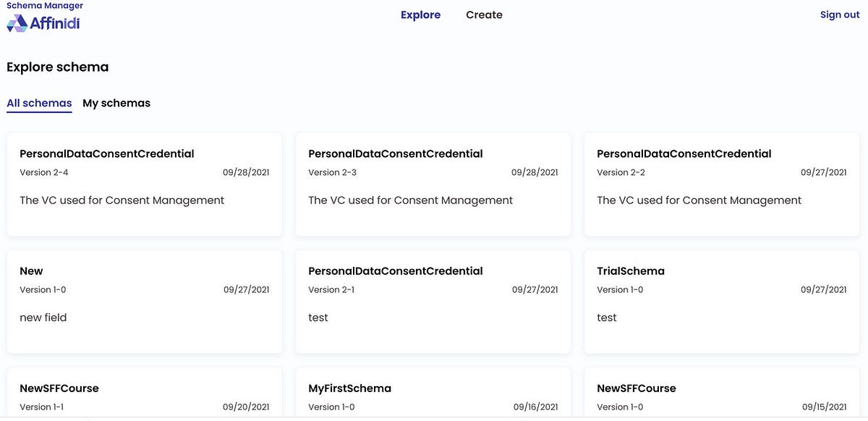The height and width of the screenshot is (421, 868).
Task: Open the Explore navigation tab
Action: (x=420, y=15)
